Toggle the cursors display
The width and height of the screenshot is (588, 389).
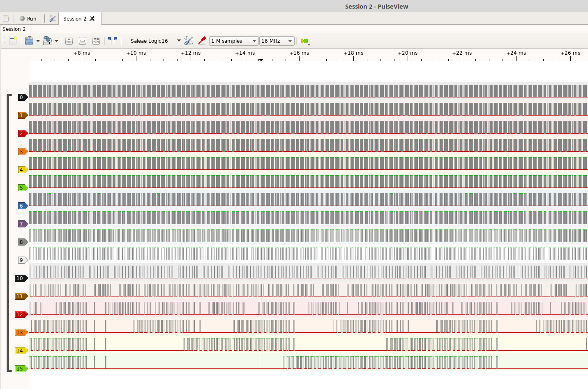112,41
